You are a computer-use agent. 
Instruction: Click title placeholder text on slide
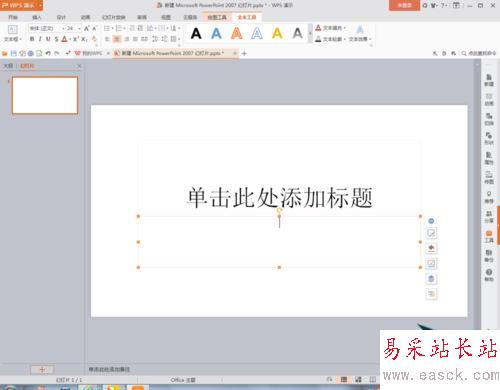coord(279,197)
